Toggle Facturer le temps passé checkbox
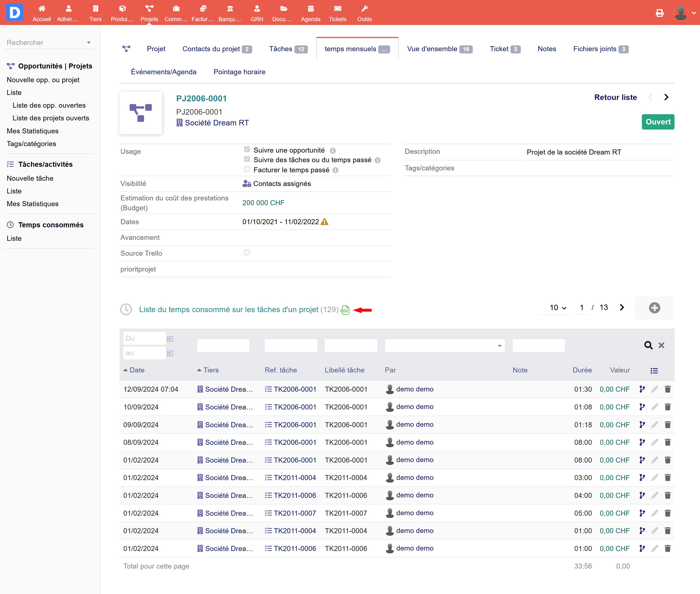Image resolution: width=700 pixels, height=594 pixels. [247, 169]
